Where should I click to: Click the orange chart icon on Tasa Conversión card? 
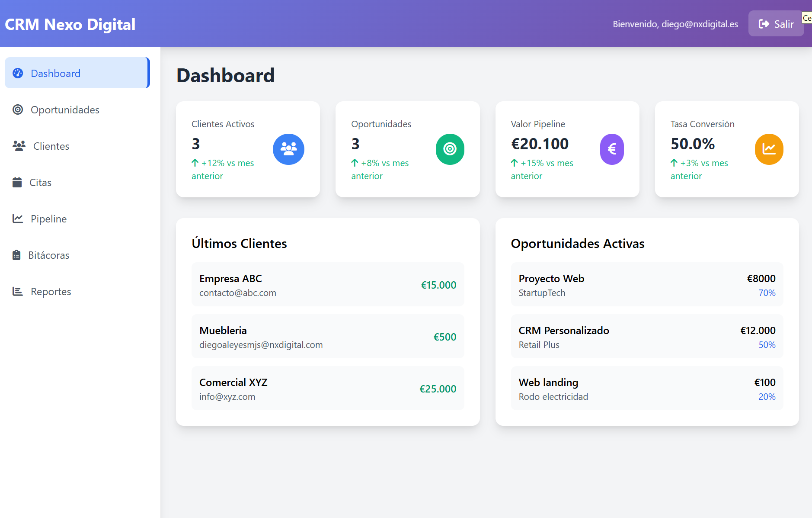(x=769, y=149)
